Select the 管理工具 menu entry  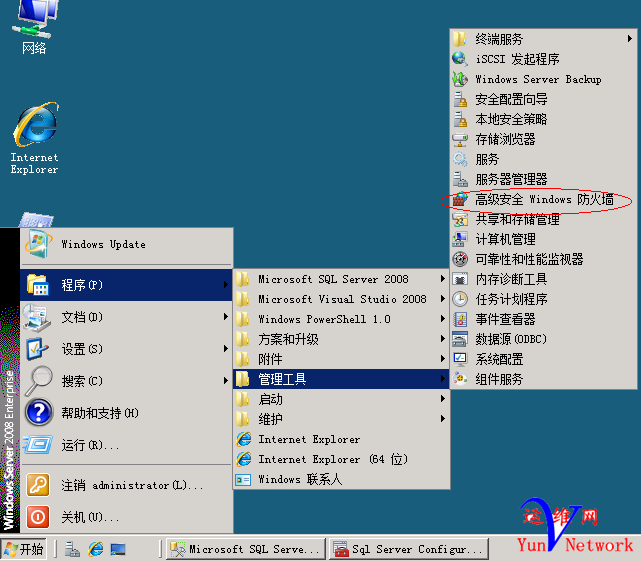[341, 379]
